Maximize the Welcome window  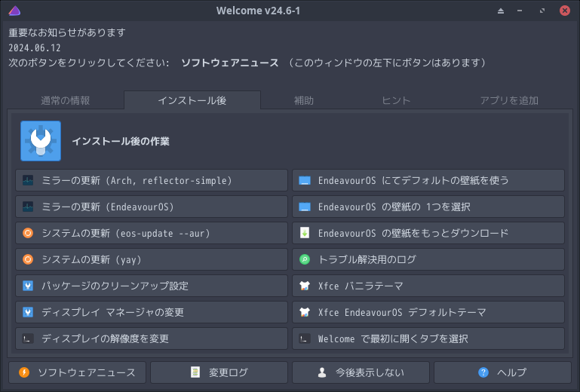click(542, 11)
